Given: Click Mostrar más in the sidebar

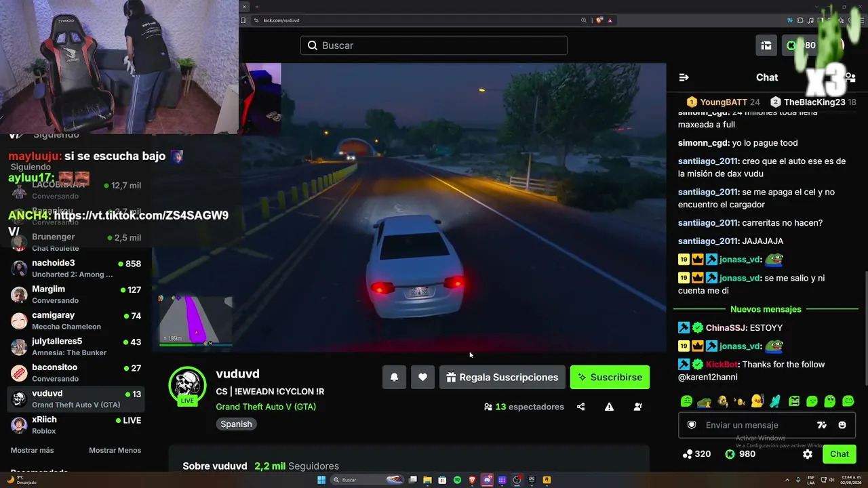Looking at the screenshot, I should coord(32,450).
